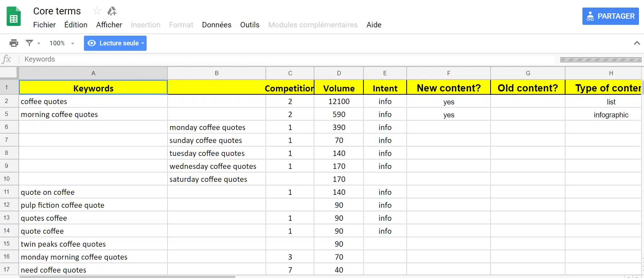
Task: Click the document title Core terms
Action: click(57, 11)
